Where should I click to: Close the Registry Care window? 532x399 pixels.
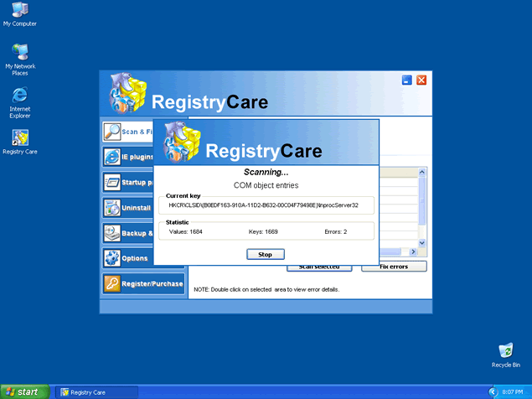click(x=421, y=80)
